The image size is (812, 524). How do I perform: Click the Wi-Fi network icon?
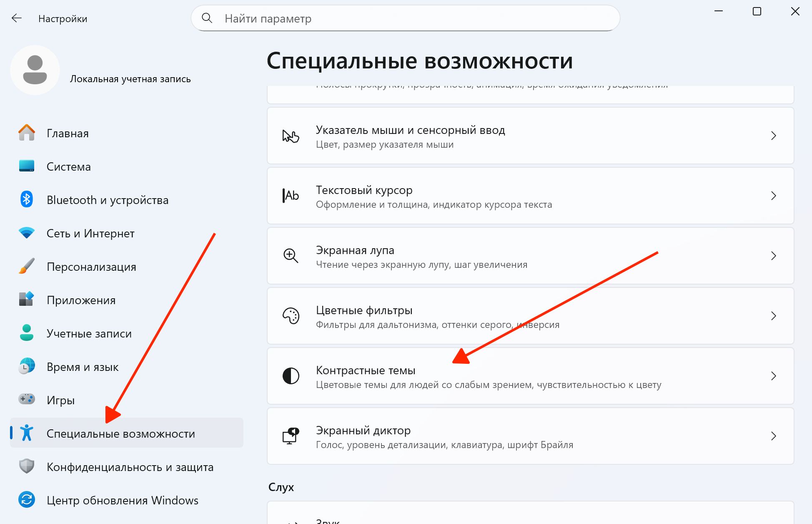27,233
